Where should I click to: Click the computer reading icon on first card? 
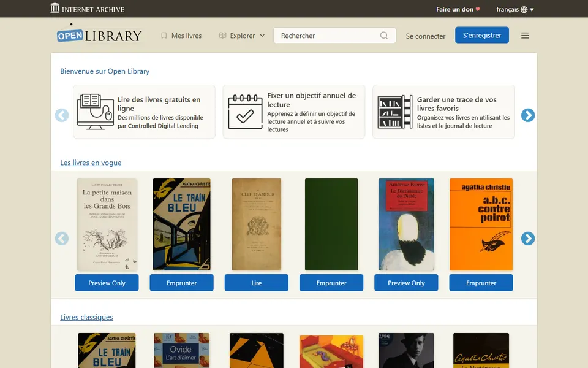coord(96,112)
